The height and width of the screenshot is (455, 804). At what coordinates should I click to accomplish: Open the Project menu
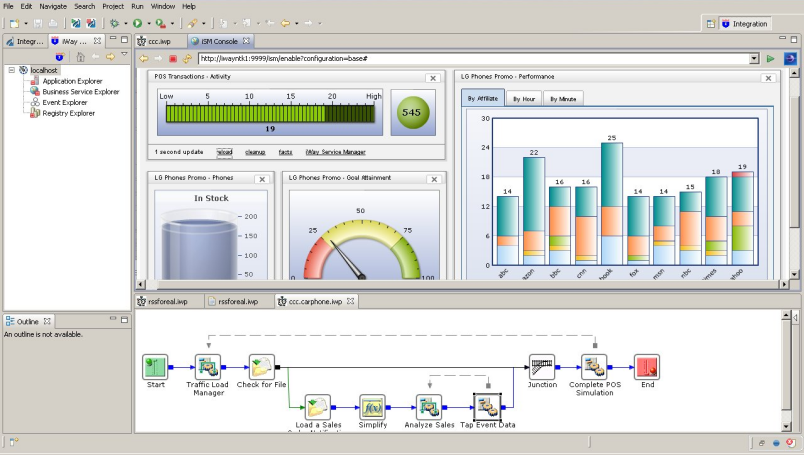(112, 6)
